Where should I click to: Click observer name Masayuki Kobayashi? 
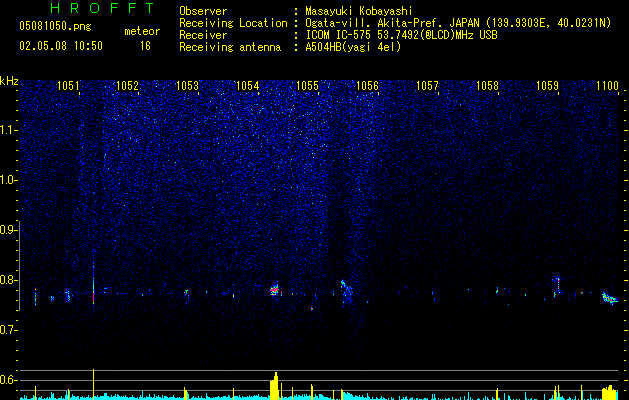(359, 11)
